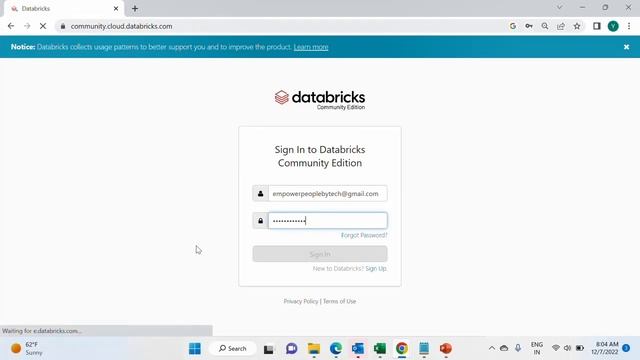
Task: Share this page
Action: tap(561, 26)
